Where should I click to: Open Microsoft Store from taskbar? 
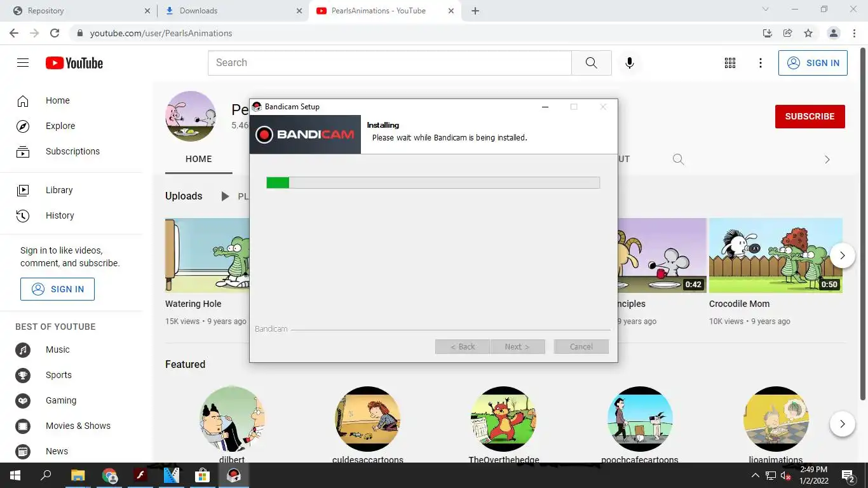pos(202,475)
